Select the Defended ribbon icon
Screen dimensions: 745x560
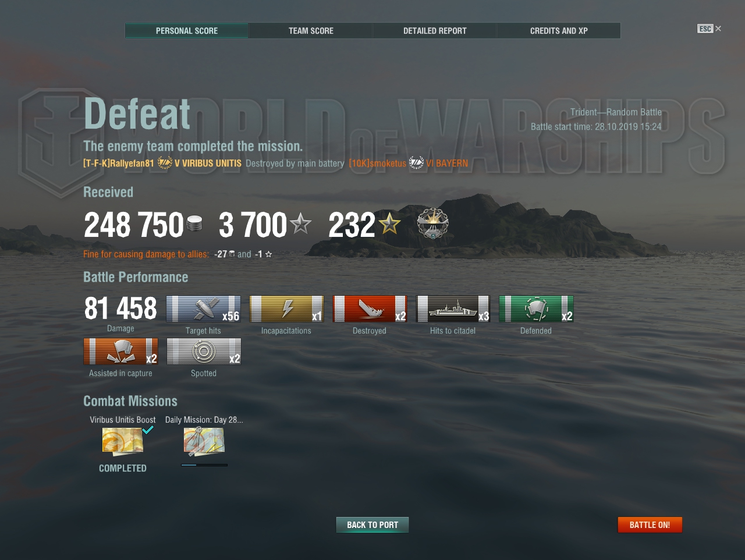pos(536,309)
